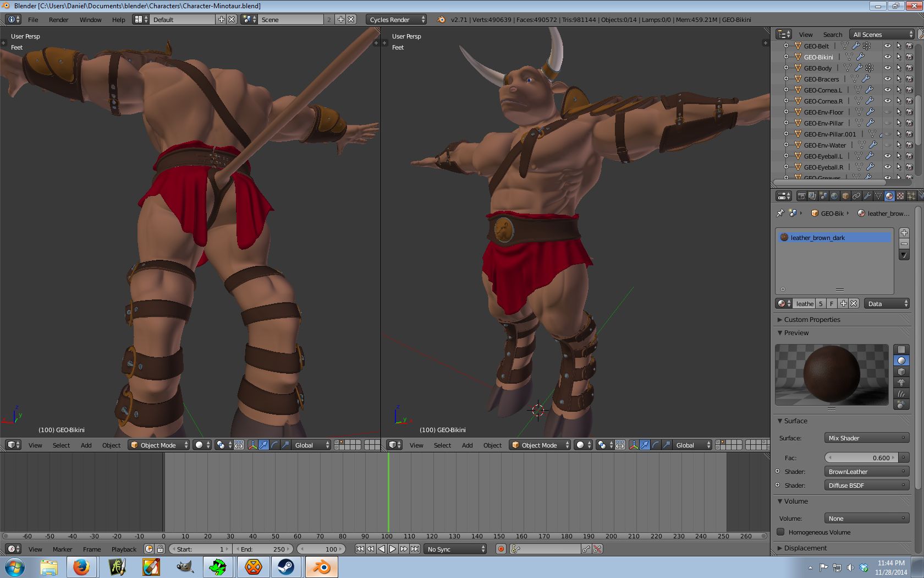This screenshot has width=924, height=578.
Task: Open the Texture properties tab
Action: (x=900, y=196)
